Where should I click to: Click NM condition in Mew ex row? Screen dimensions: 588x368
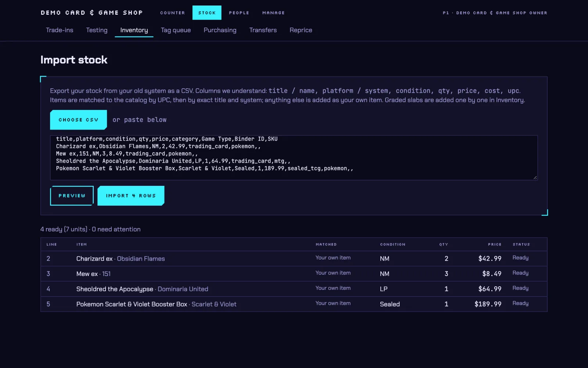tap(384, 274)
